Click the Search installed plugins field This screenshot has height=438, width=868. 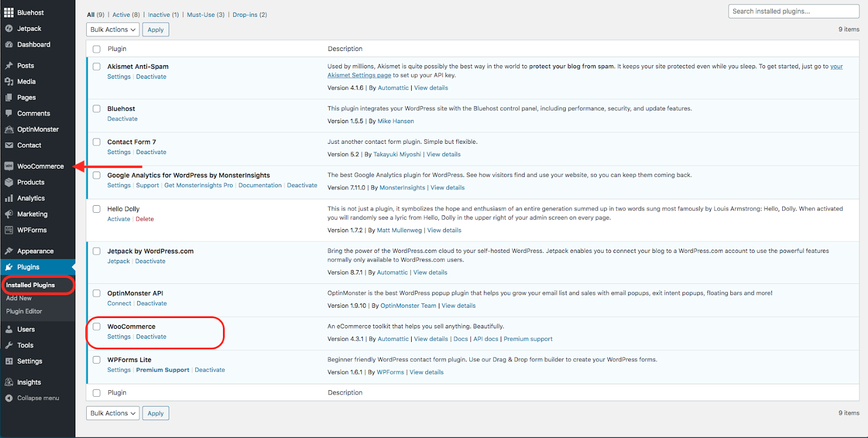point(794,11)
